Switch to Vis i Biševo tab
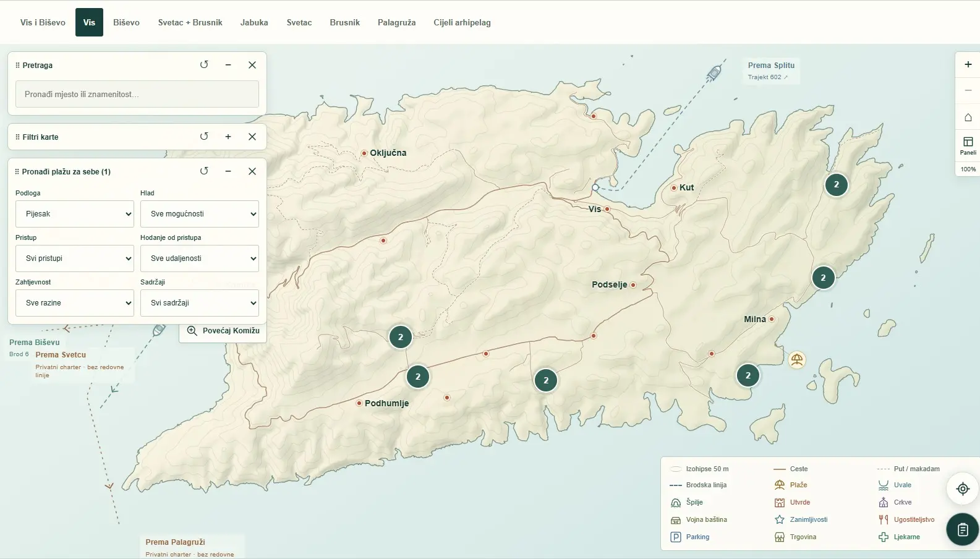 point(43,22)
